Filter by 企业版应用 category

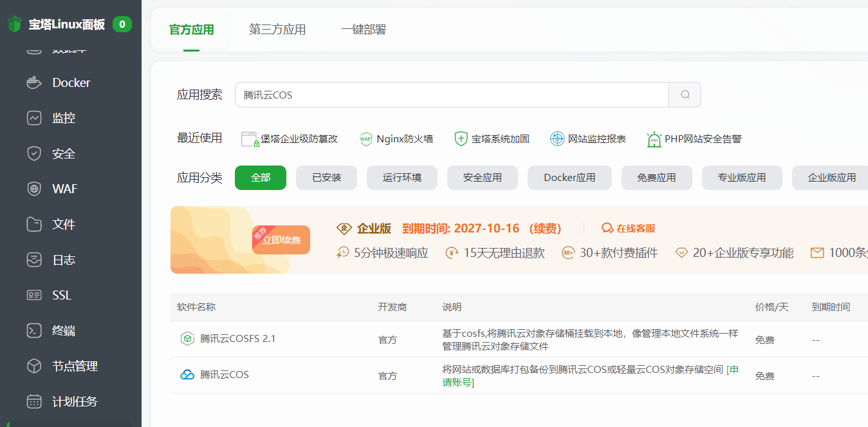tap(830, 178)
